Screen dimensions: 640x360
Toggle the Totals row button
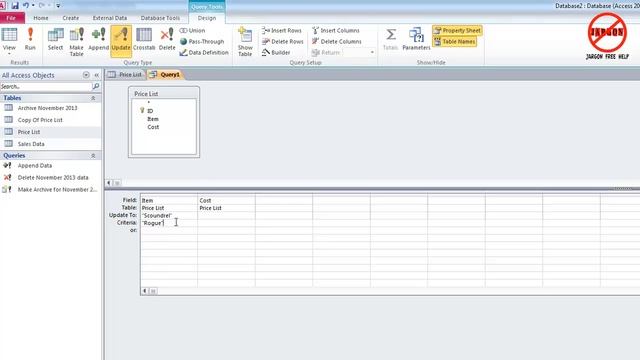pos(390,39)
